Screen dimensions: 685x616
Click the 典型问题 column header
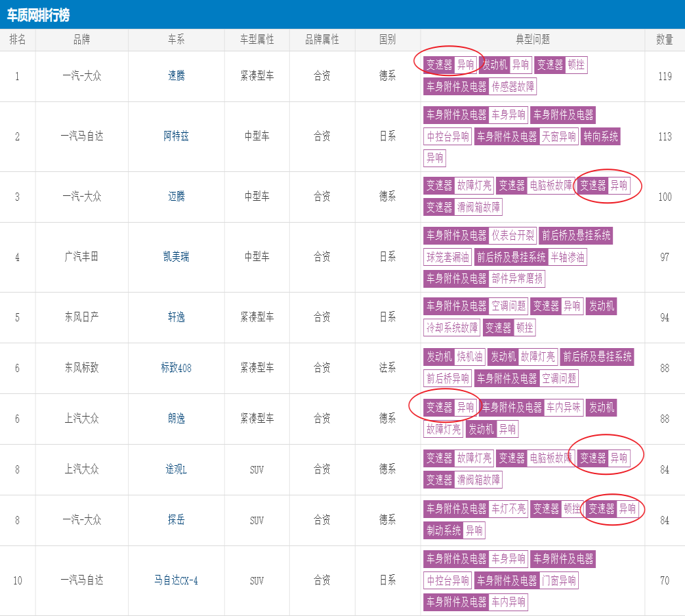pyautogui.click(x=532, y=40)
